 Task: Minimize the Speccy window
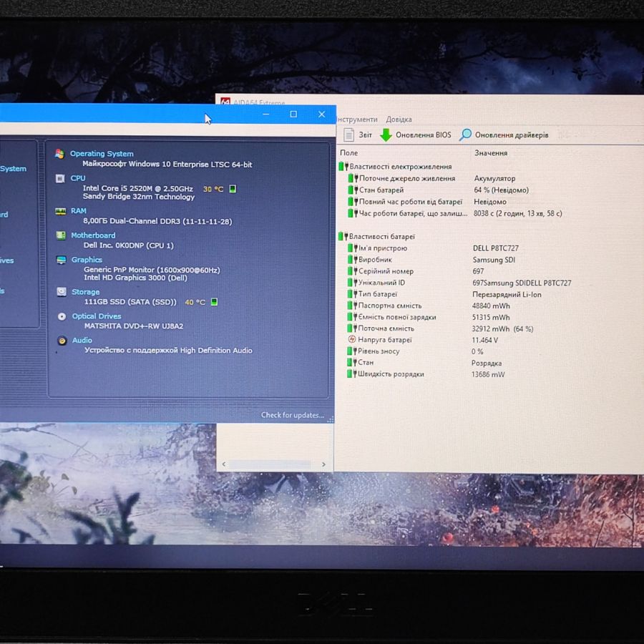(266, 114)
